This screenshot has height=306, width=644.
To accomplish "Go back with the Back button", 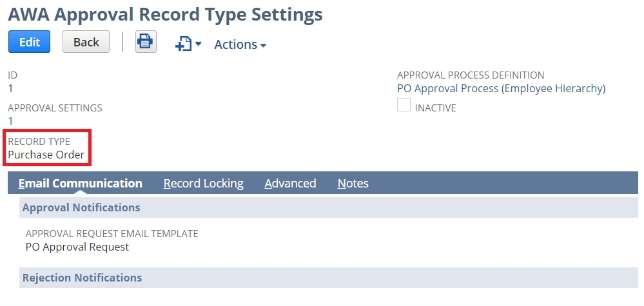I will click(86, 43).
